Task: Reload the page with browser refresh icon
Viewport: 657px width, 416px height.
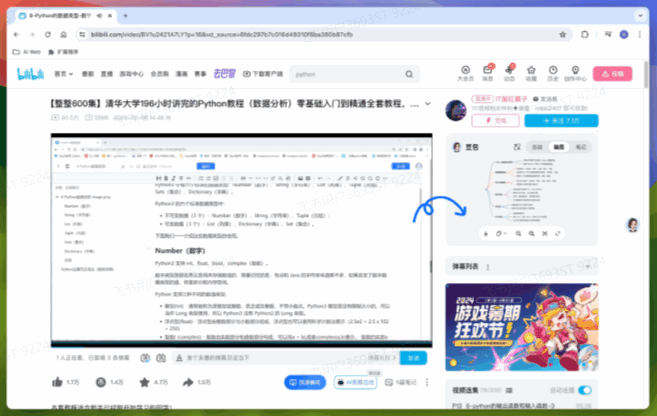Action: tap(49, 34)
